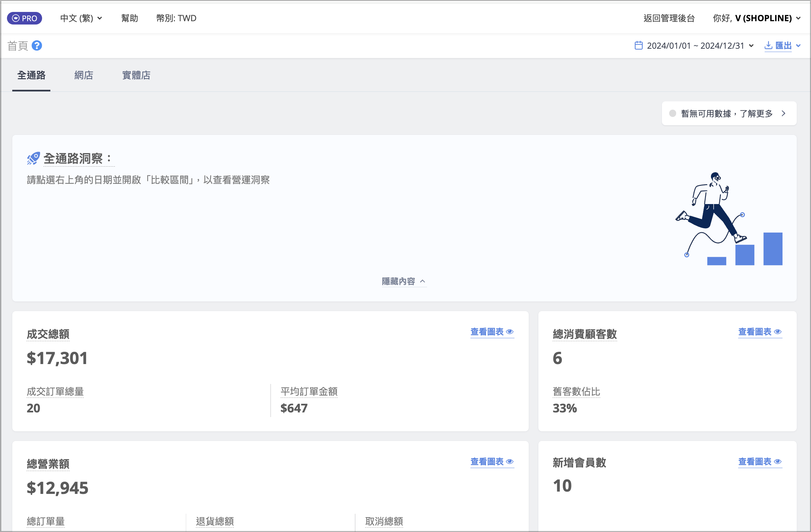Switch to the 實體店 tab
This screenshot has height=532, width=811.
136,75
